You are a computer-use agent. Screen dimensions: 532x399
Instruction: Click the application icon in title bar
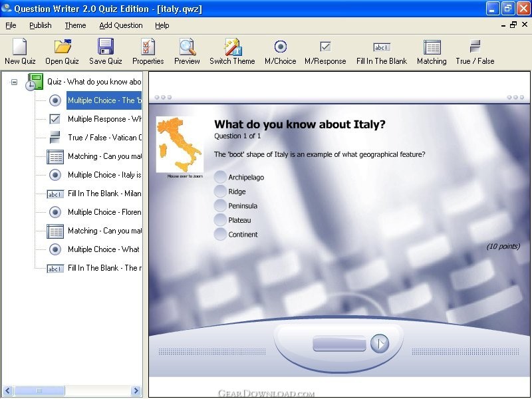7,8
